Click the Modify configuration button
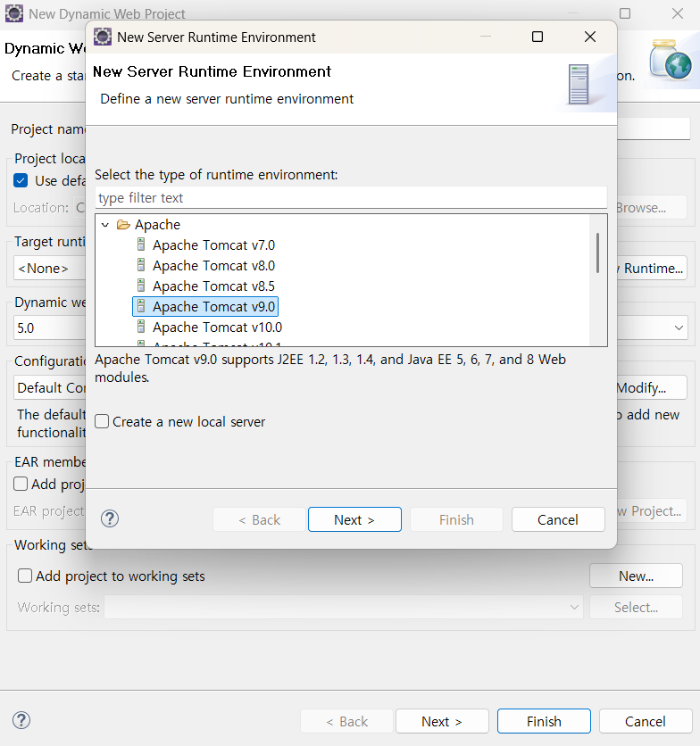This screenshot has height=746, width=700. [x=652, y=388]
